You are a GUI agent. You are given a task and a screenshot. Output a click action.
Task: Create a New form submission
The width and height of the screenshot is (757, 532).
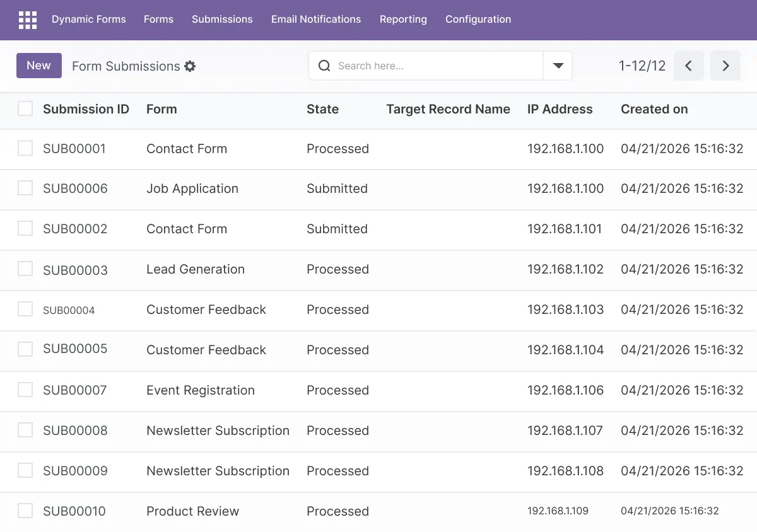pyautogui.click(x=39, y=66)
